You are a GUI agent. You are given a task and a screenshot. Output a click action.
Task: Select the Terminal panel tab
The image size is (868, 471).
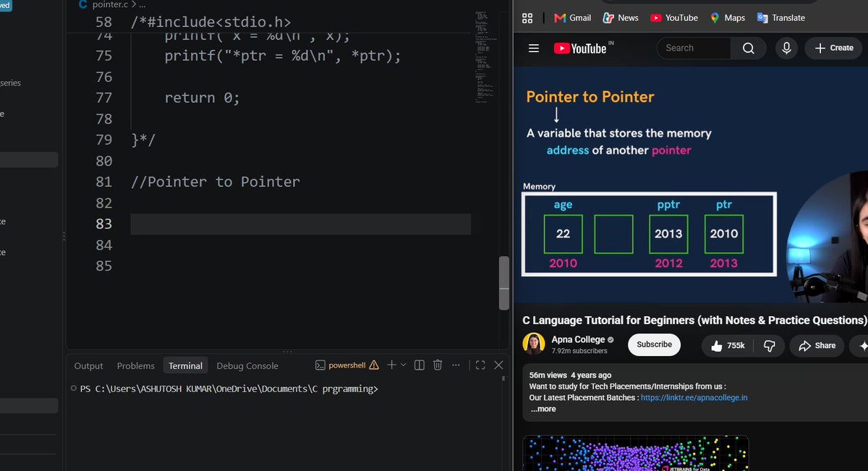coord(186,365)
